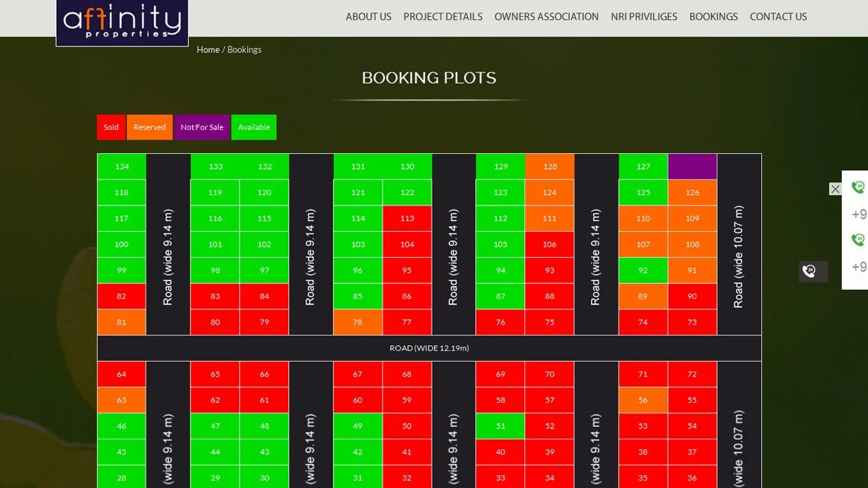Click the purple not-for-sale plot beside 127
Screen dimensions: 868x488
[692, 167]
